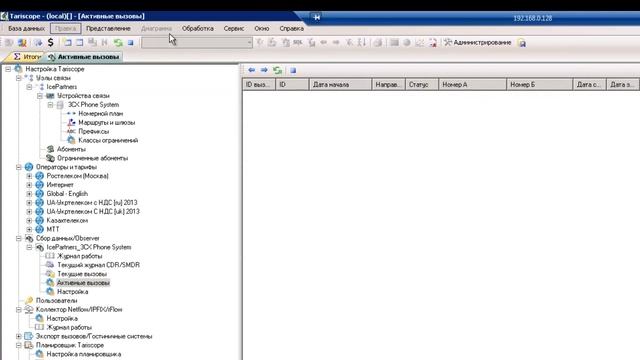The image size is (640, 360).
Task: Select Журнал работы under IcePartners_3CX Phone System
Action: click(x=80, y=256)
